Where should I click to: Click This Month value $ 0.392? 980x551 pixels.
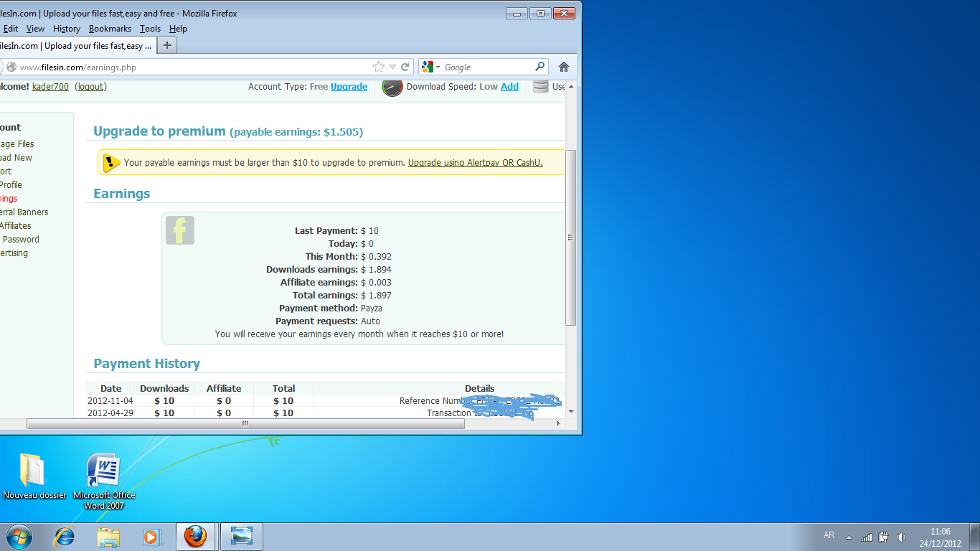point(376,257)
